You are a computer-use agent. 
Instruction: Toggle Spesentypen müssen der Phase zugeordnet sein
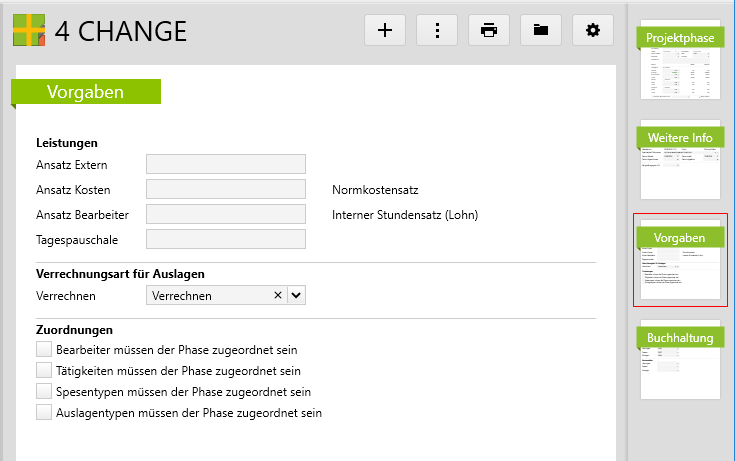point(43,391)
